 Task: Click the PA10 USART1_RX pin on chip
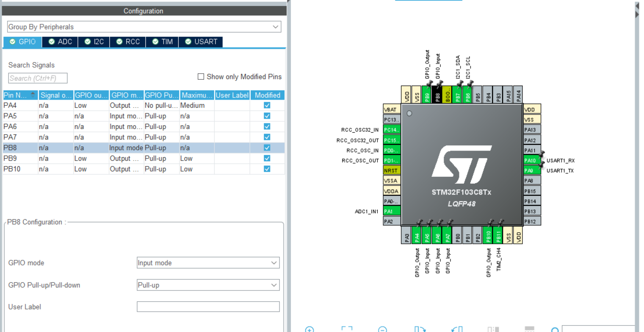[x=532, y=160]
